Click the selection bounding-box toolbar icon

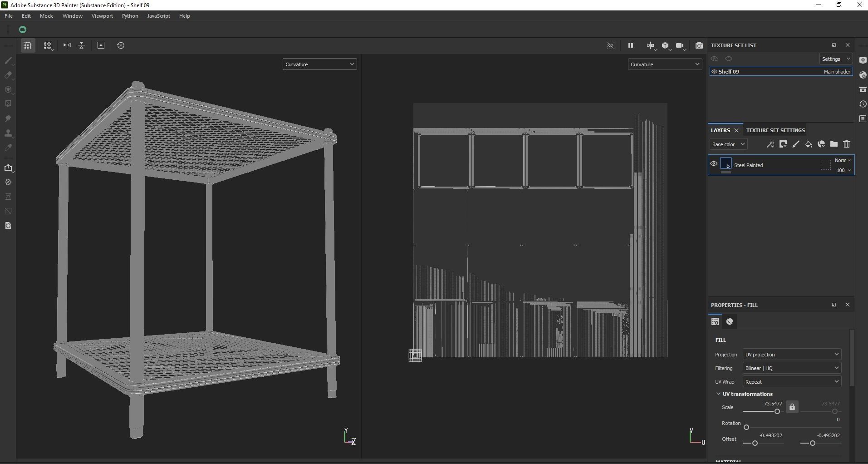tap(28, 45)
